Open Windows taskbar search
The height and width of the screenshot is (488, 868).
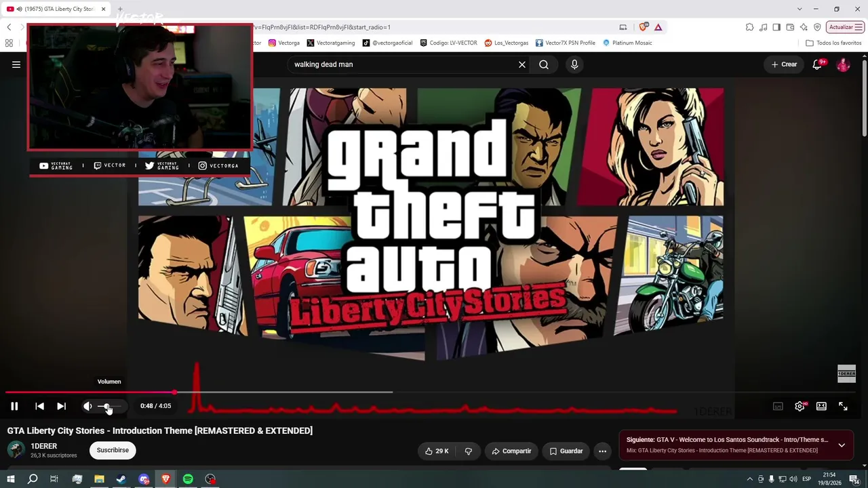click(33, 479)
